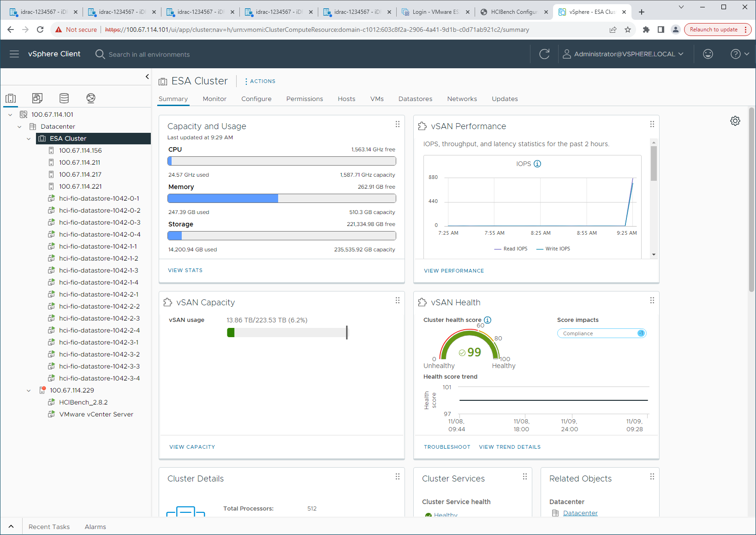Click vSAN Health puzzle piece icon
The height and width of the screenshot is (535, 756).
click(x=422, y=303)
